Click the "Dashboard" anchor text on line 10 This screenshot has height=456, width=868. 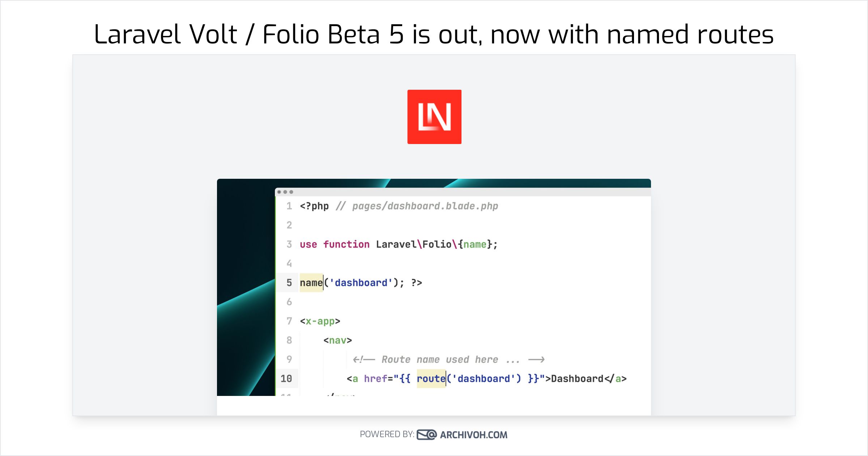(x=577, y=379)
